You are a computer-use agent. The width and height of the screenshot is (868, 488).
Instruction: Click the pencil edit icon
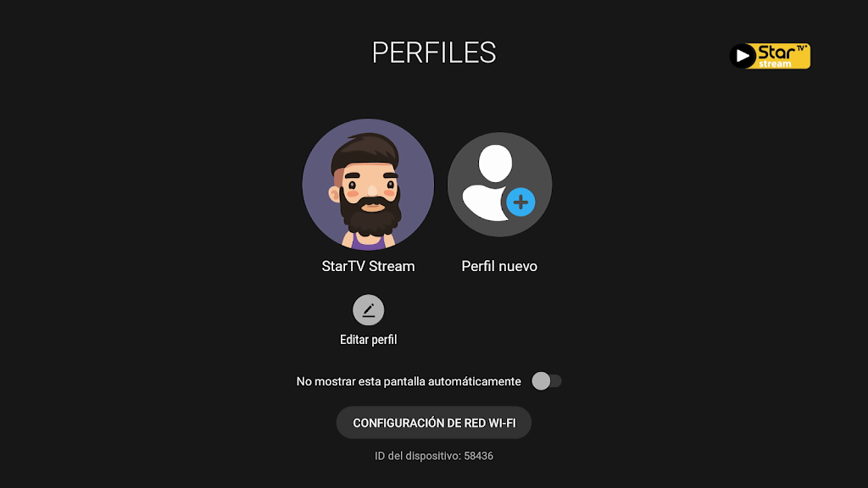coord(368,310)
